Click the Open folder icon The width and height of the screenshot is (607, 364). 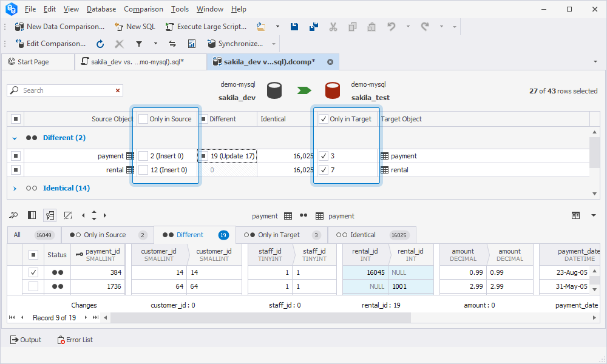(261, 27)
